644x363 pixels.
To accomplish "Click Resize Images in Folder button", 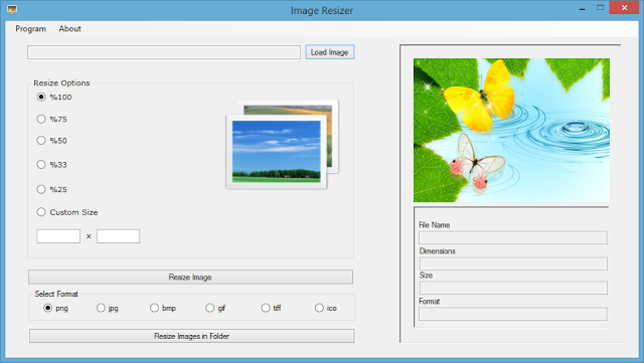I will coord(191,336).
